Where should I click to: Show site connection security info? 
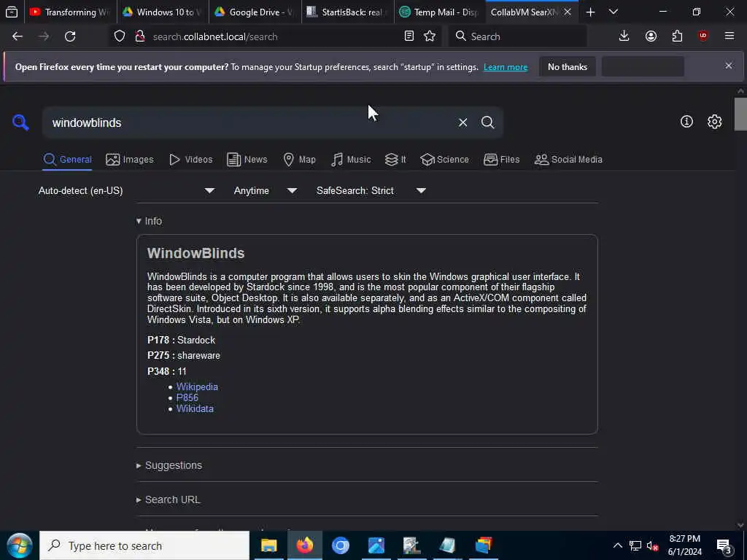(139, 36)
